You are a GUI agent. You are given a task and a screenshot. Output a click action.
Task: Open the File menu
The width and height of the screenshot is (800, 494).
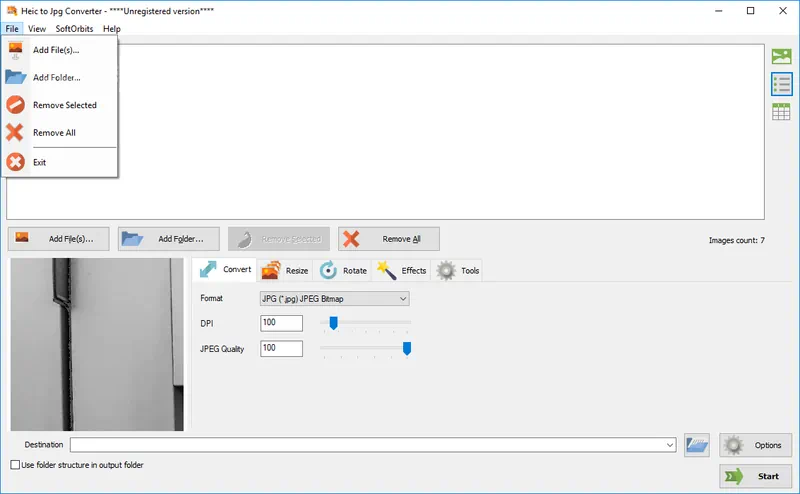pyautogui.click(x=12, y=29)
